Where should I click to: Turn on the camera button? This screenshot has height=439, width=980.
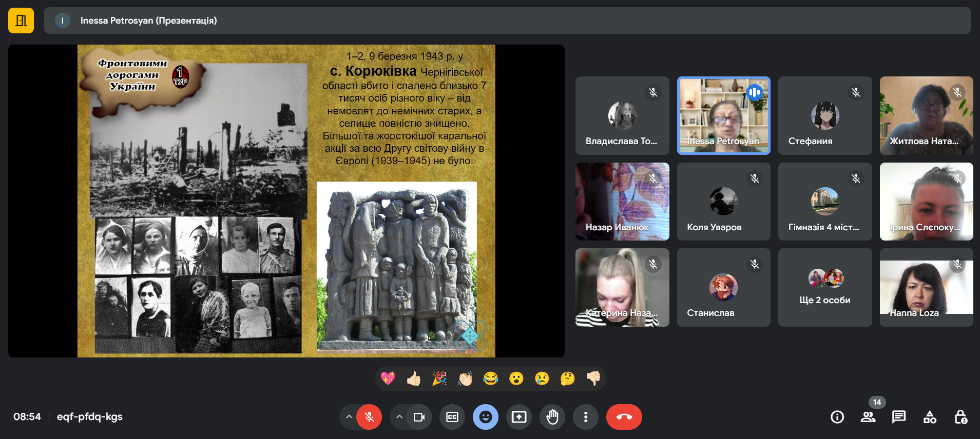coord(419,417)
